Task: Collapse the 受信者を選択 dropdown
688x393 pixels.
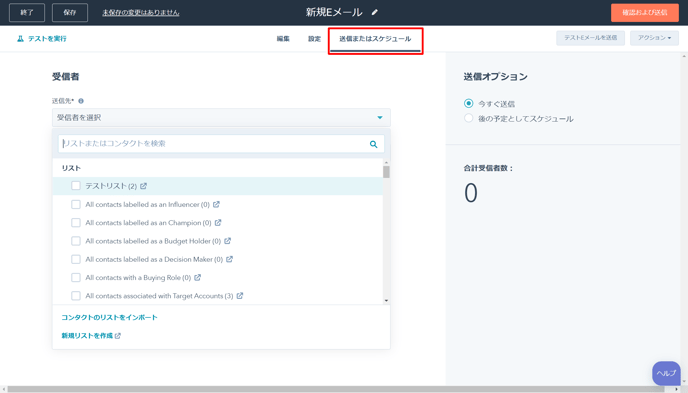Action: point(221,118)
